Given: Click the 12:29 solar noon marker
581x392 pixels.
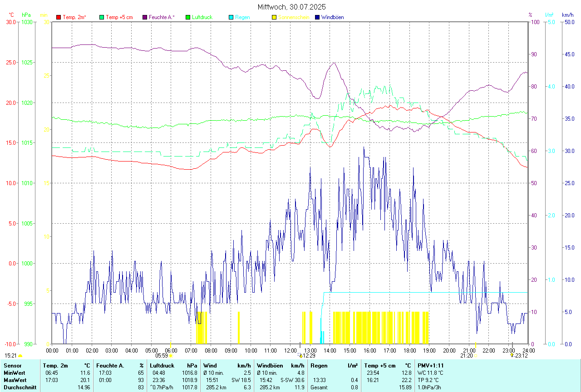Looking at the screenshot, I should click(300, 356).
